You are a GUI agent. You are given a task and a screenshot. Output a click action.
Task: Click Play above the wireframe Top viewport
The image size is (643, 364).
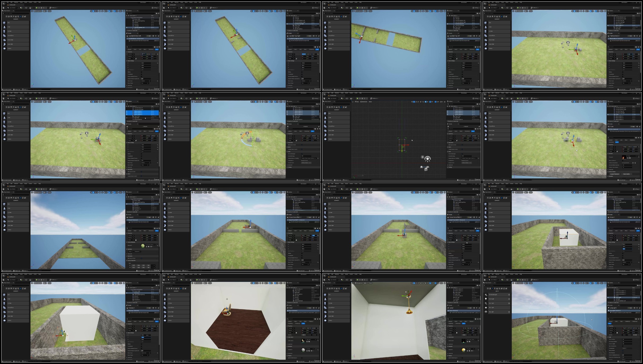(357, 98)
